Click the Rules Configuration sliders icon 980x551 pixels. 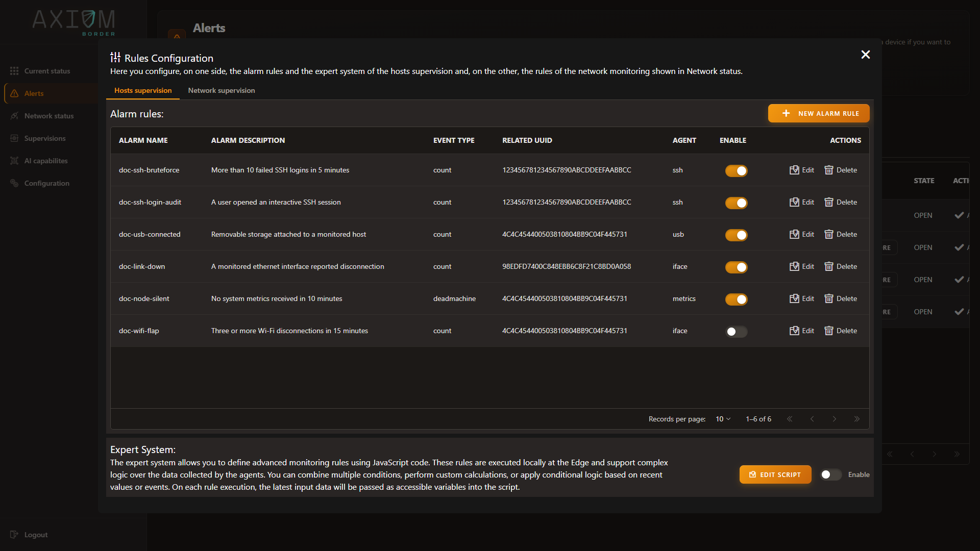tap(115, 57)
